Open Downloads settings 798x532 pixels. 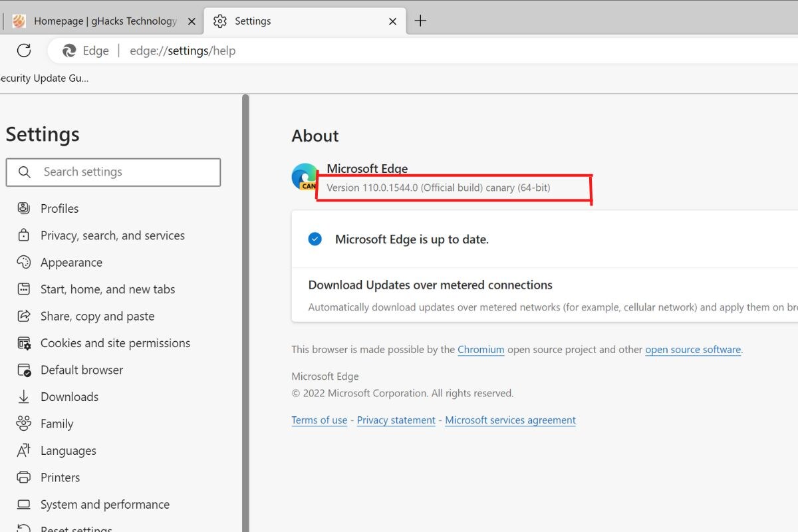pyautogui.click(x=69, y=397)
